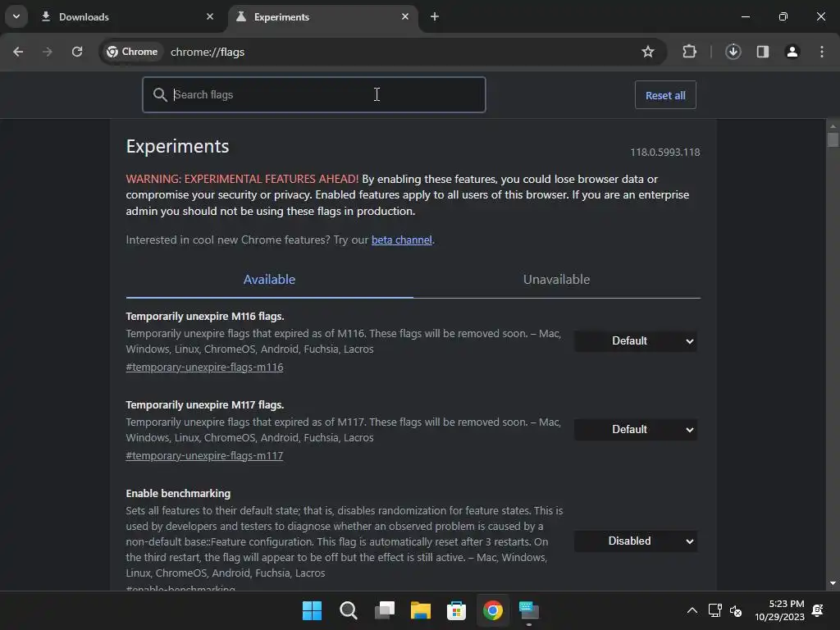Select the Experiments browser tab
840x630 pixels.
tap(323, 17)
